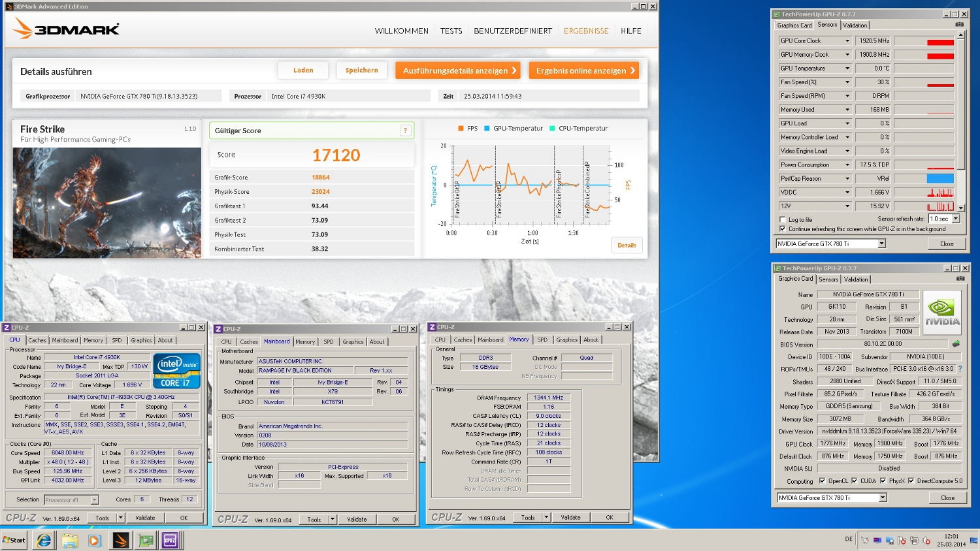
Task: Click the BIOS save chip icon in GPU-Z
Action: pyautogui.click(x=956, y=343)
